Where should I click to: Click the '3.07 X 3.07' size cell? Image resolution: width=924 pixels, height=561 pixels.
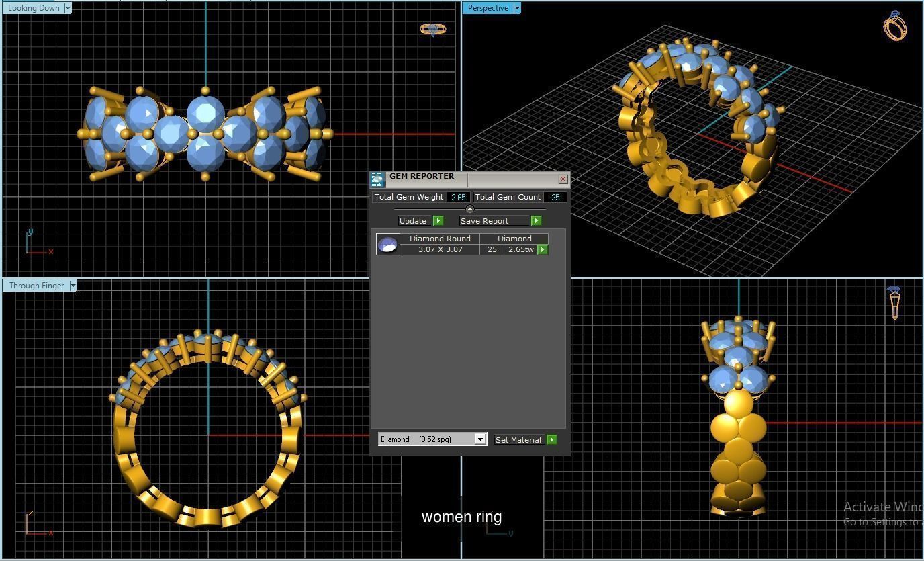coord(440,249)
